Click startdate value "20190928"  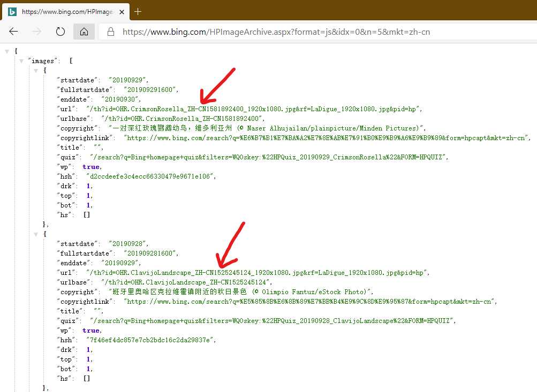tap(128, 243)
